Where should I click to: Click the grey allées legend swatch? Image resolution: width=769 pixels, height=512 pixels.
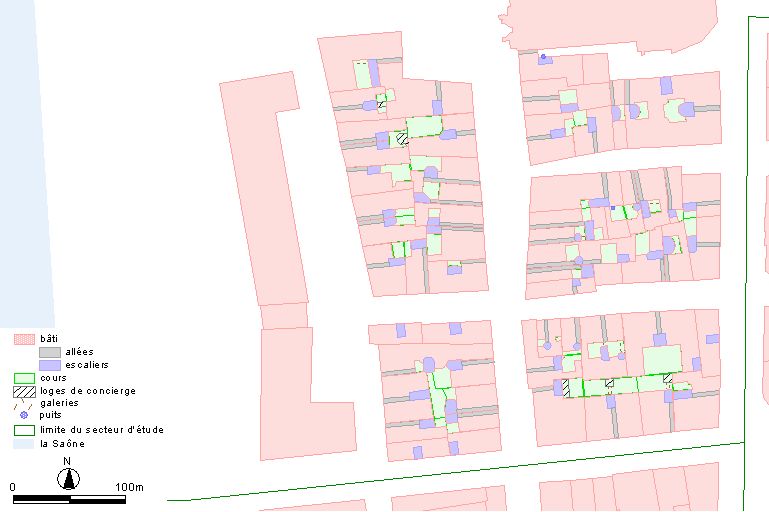[50, 352]
